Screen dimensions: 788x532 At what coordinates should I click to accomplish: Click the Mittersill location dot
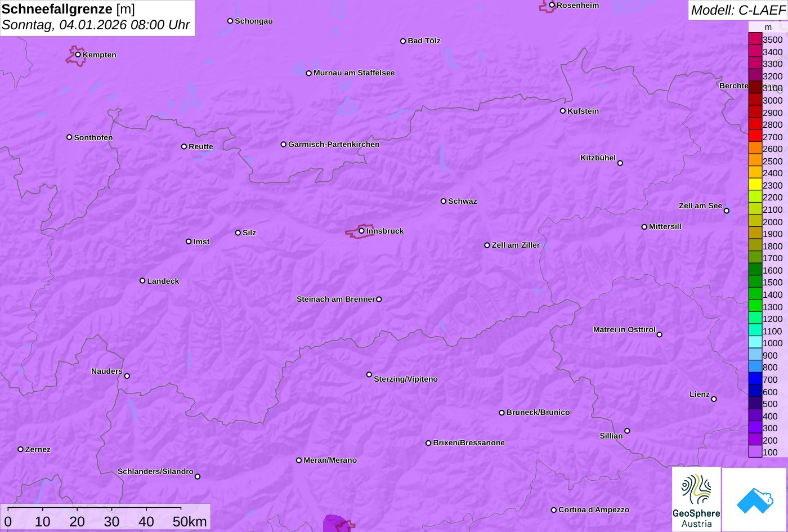[644, 227]
